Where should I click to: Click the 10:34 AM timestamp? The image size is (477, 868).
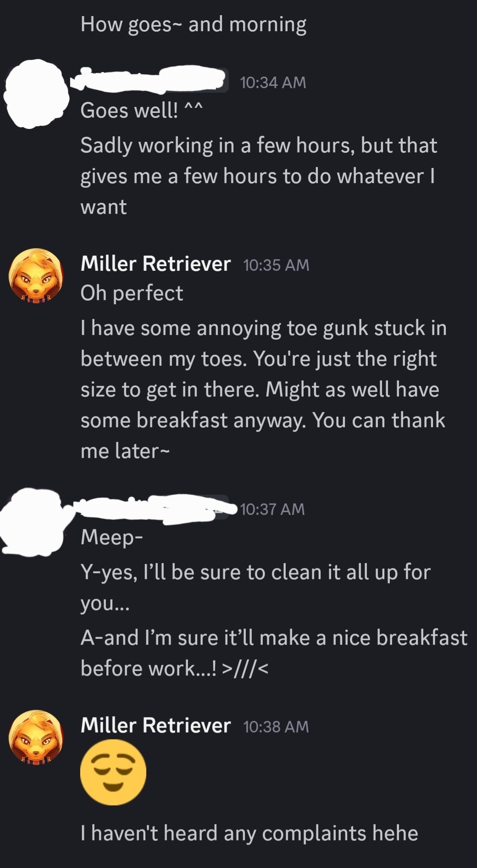point(272,82)
